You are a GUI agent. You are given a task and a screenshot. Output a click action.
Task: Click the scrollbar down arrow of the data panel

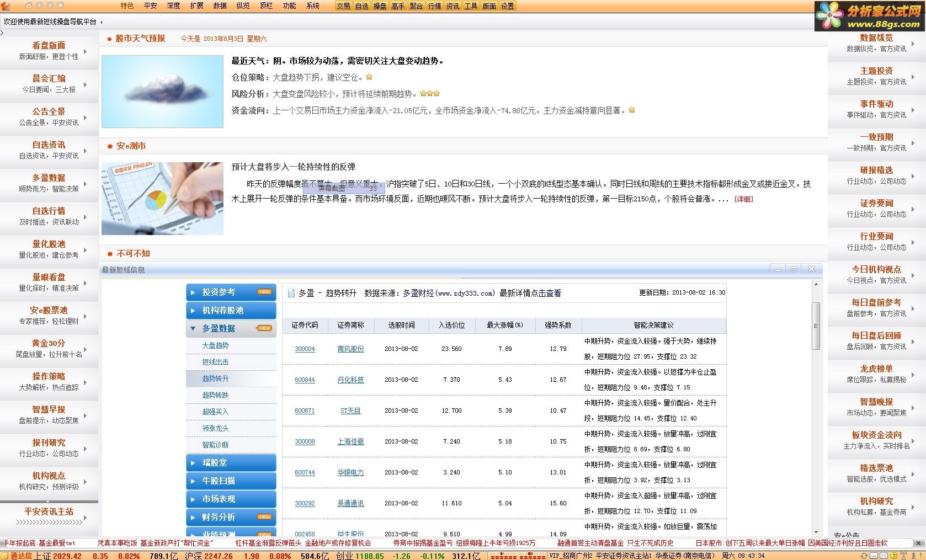coord(816,532)
